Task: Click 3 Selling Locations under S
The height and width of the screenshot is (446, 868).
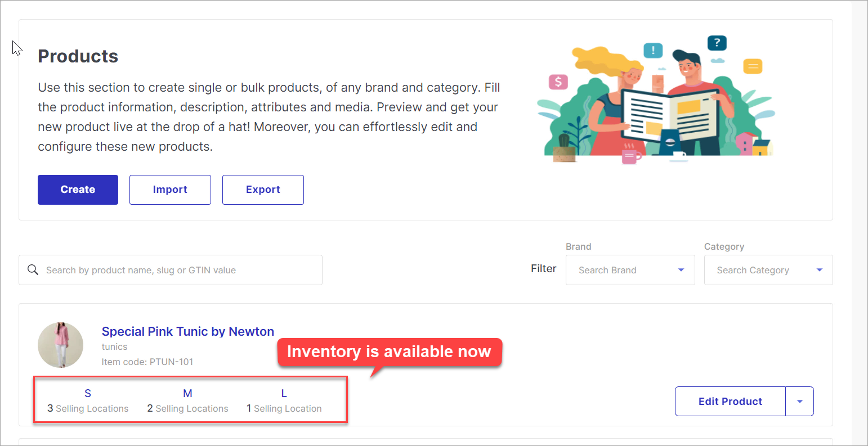Action: pos(88,408)
